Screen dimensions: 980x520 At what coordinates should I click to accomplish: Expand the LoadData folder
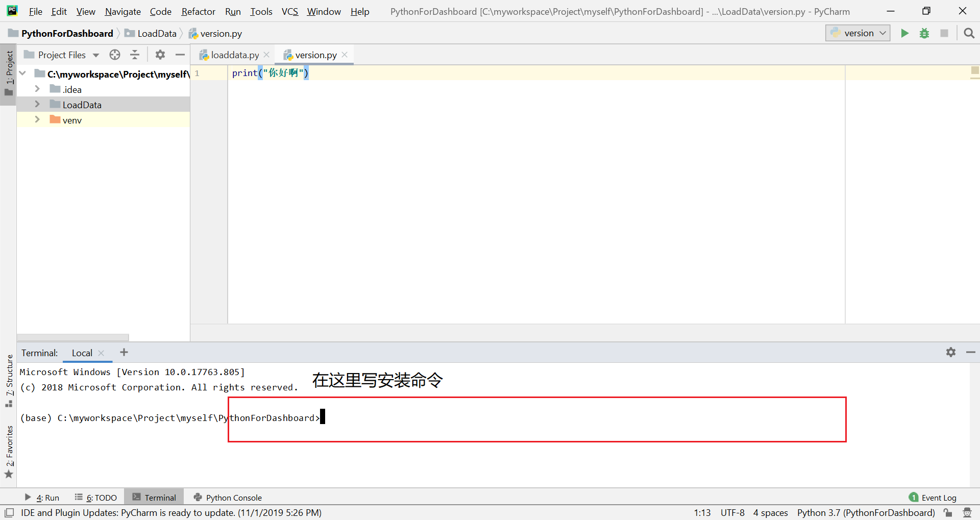37,104
